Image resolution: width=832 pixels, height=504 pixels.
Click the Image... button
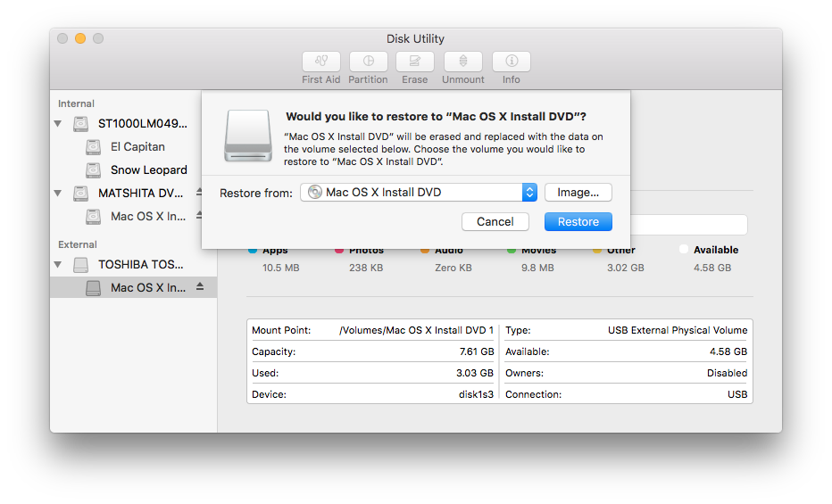click(578, 193)
